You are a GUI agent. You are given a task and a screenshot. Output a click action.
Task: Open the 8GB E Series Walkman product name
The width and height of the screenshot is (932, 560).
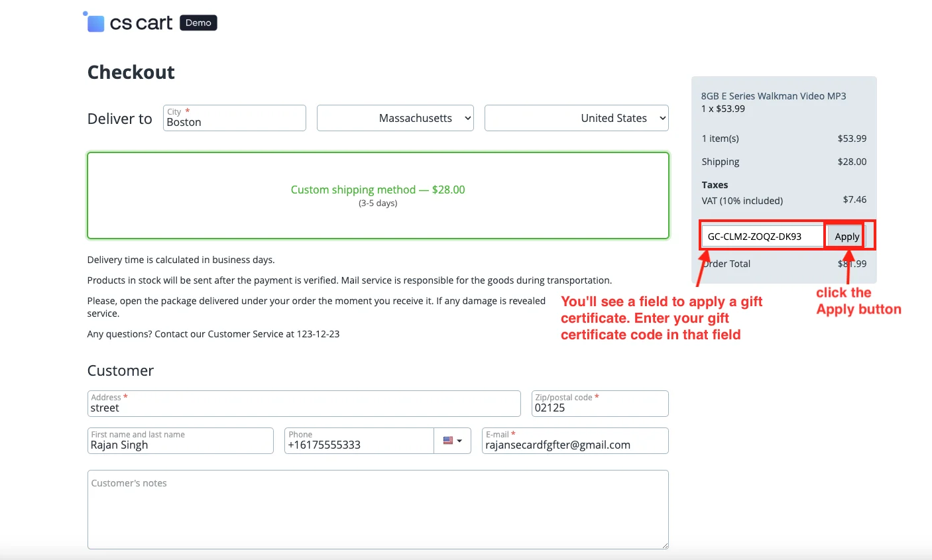(774, 96)
